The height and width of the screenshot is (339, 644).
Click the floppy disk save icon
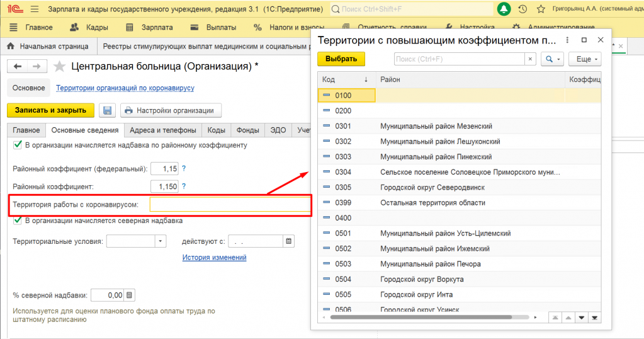107,110
